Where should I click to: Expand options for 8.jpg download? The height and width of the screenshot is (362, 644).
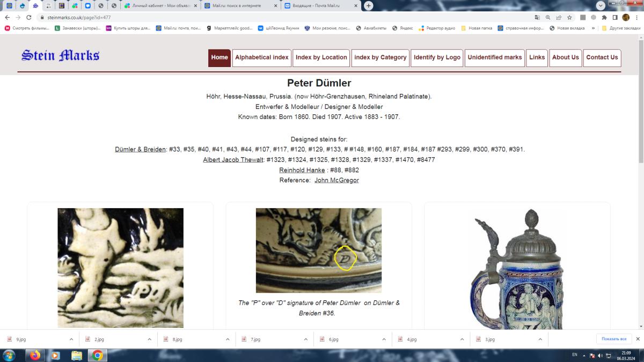(228, 339)
